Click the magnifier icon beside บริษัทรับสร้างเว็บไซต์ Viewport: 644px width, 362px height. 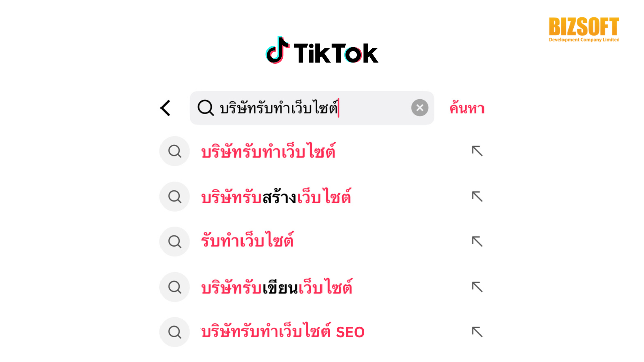(174, 196)
